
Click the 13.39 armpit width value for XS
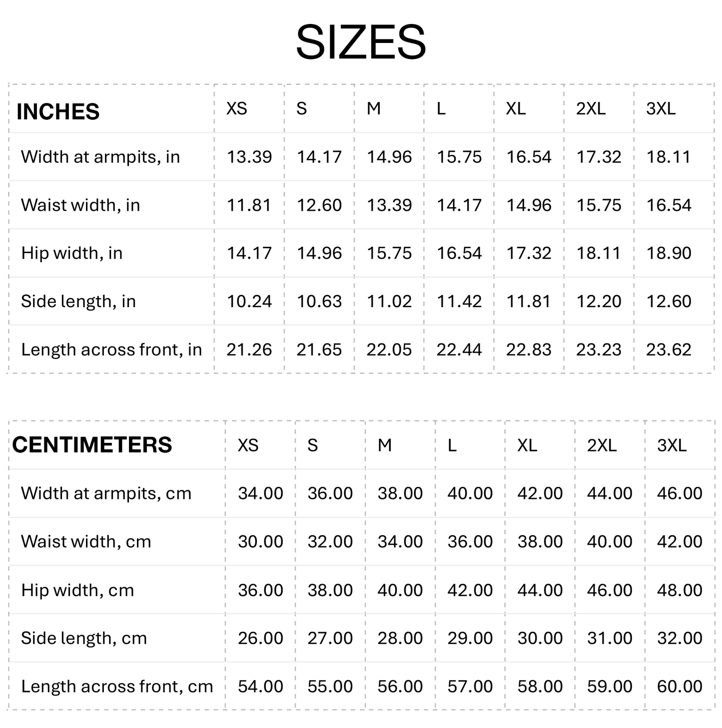tap(249, 157)
